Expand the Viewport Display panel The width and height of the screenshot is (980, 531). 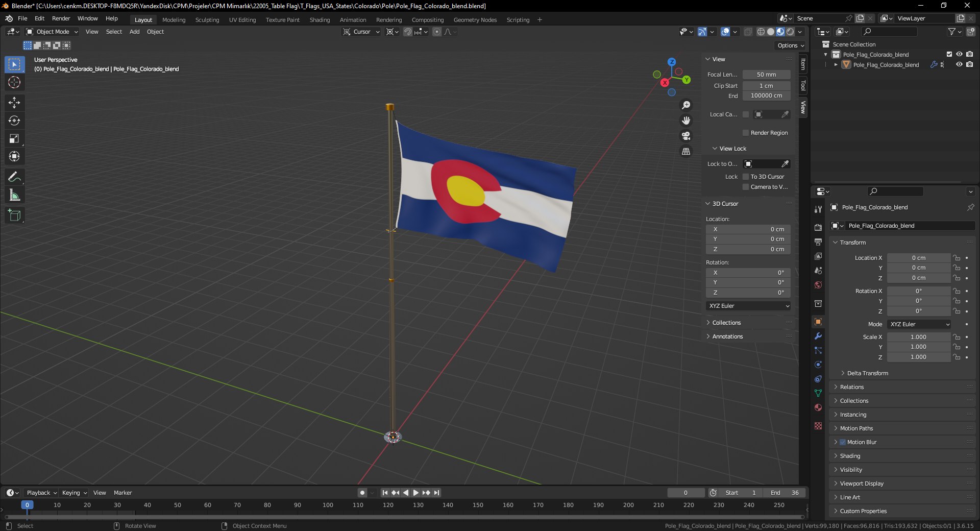[862, 484]
